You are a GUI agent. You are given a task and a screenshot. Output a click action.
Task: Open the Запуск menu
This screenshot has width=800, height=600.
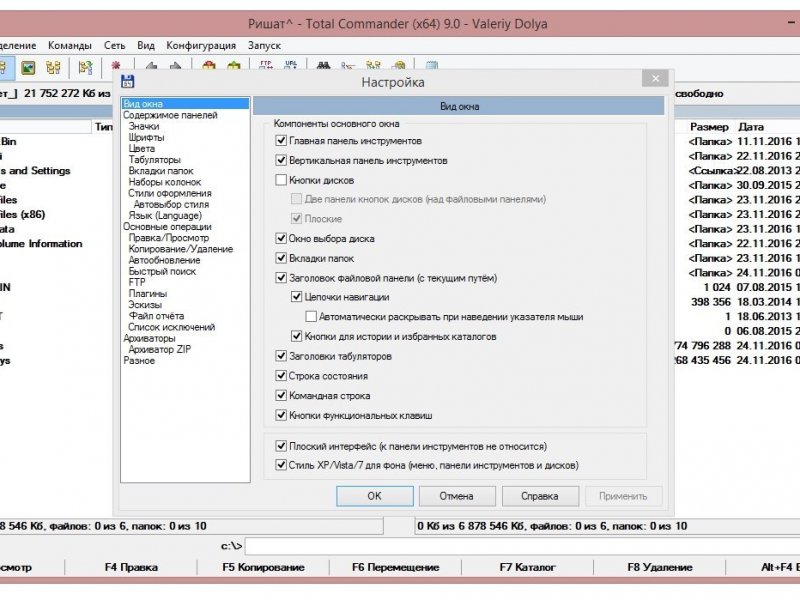(x=264, y=45)
